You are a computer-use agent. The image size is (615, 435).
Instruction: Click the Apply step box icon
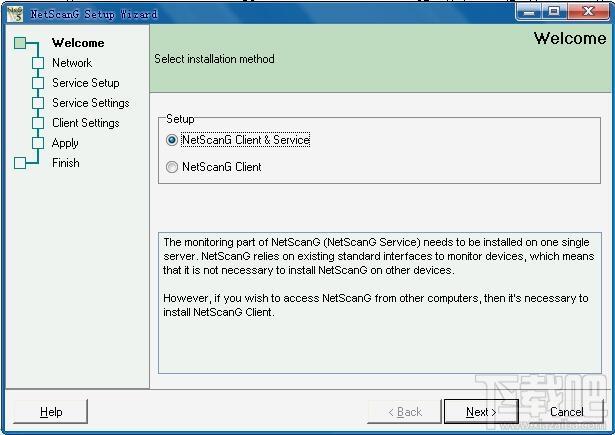(x=38, y=143)
